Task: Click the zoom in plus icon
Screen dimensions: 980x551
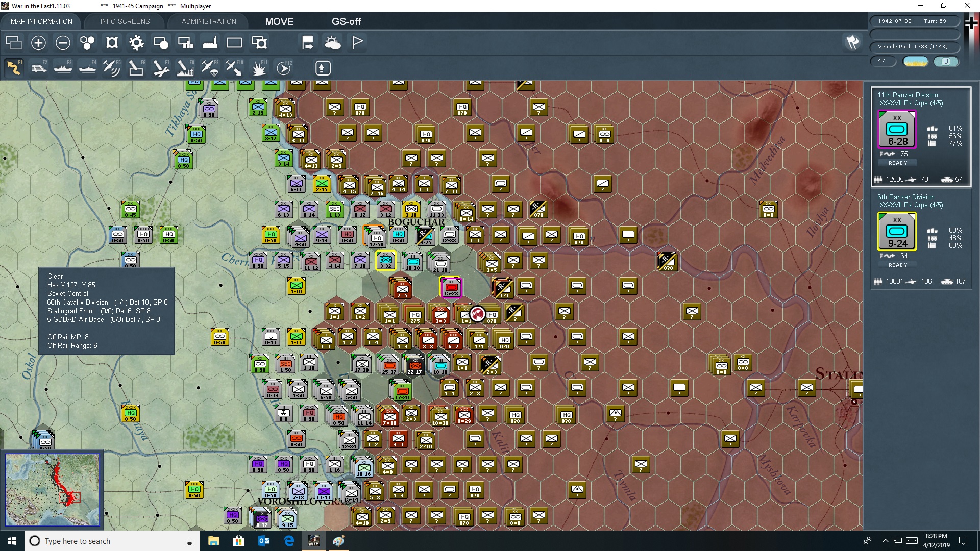Action: click(38, 43)
